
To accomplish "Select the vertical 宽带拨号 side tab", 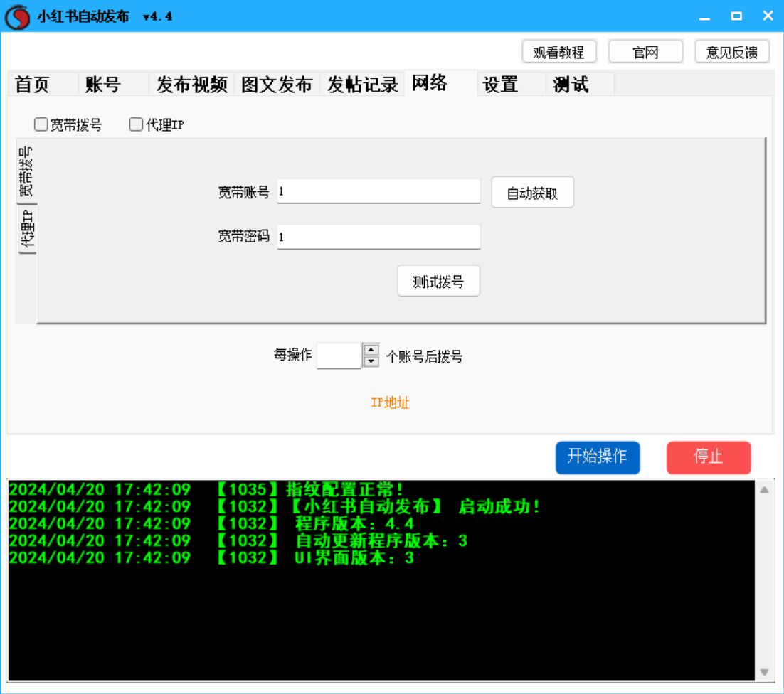I will [26, 171].
